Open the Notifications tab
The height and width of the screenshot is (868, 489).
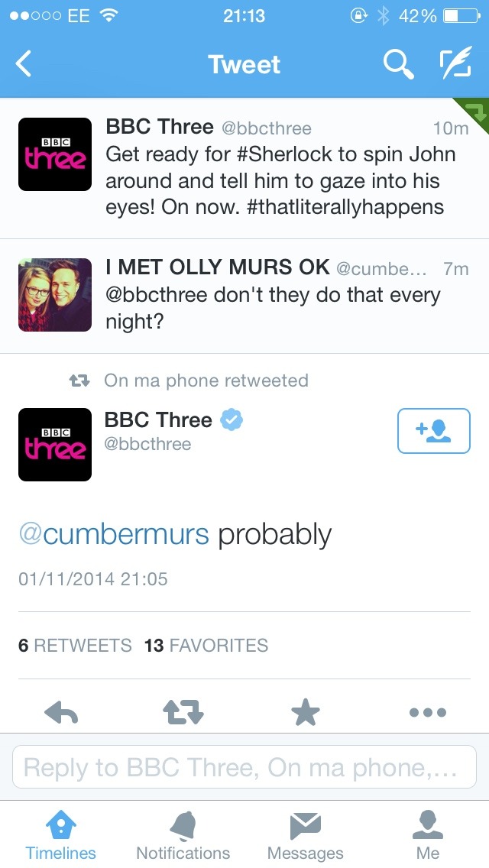click(x=183, y=836)
